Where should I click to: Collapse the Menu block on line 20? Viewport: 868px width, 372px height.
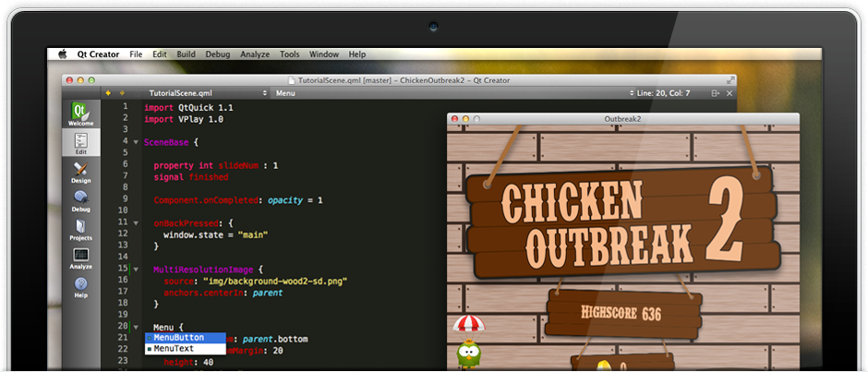tap(136, 327)
